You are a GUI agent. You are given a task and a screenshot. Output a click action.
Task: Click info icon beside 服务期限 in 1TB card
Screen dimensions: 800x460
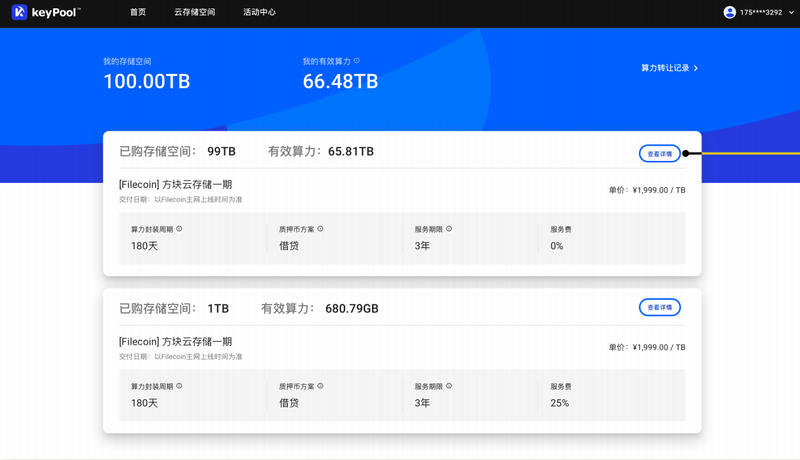click(x=449, y=386)
